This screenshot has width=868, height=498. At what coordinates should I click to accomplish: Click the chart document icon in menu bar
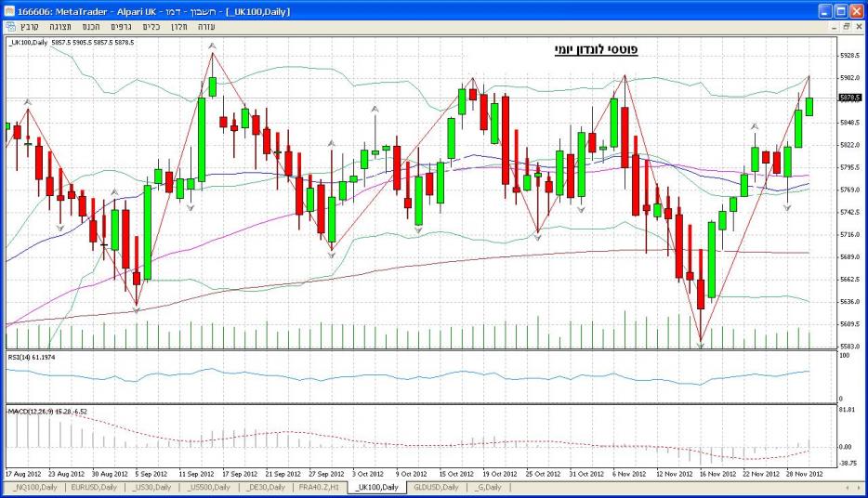pos(9,27)
